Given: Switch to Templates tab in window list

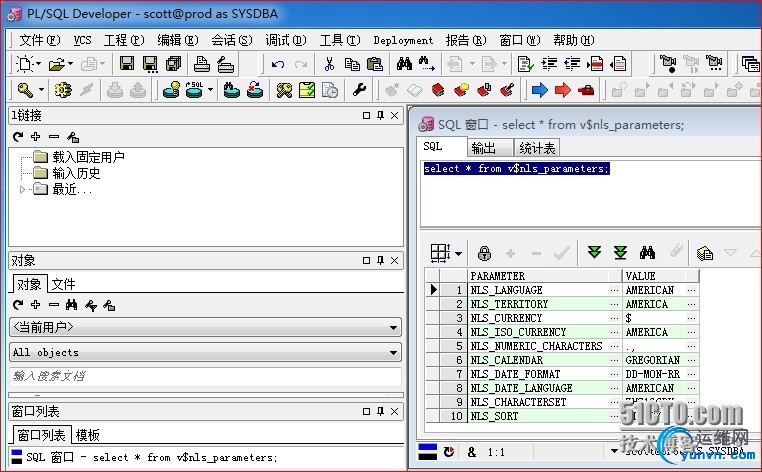Looking at the screenshot, I should [x=87, y=435].
